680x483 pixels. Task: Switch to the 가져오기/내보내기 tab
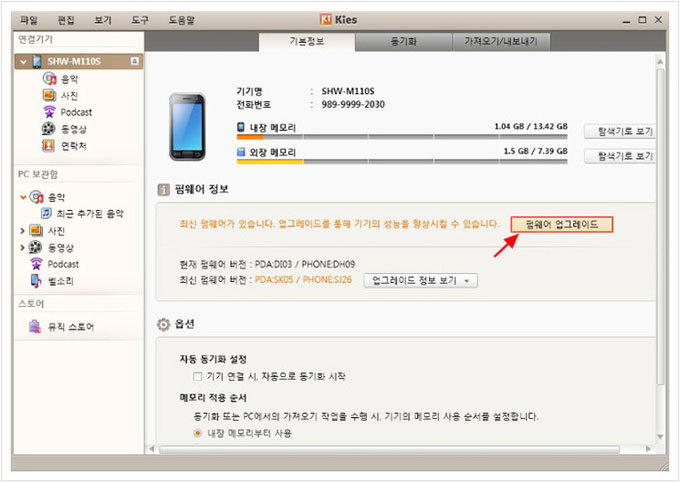point(501,42)
